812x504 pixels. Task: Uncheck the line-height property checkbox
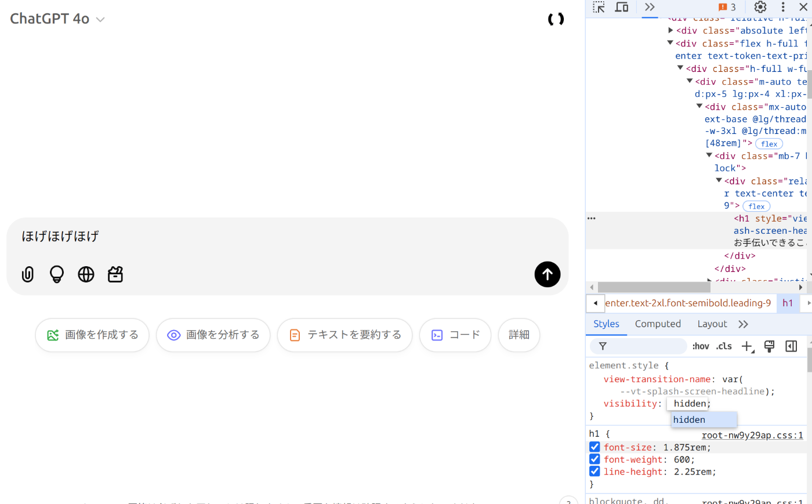[x=594, y=472]
